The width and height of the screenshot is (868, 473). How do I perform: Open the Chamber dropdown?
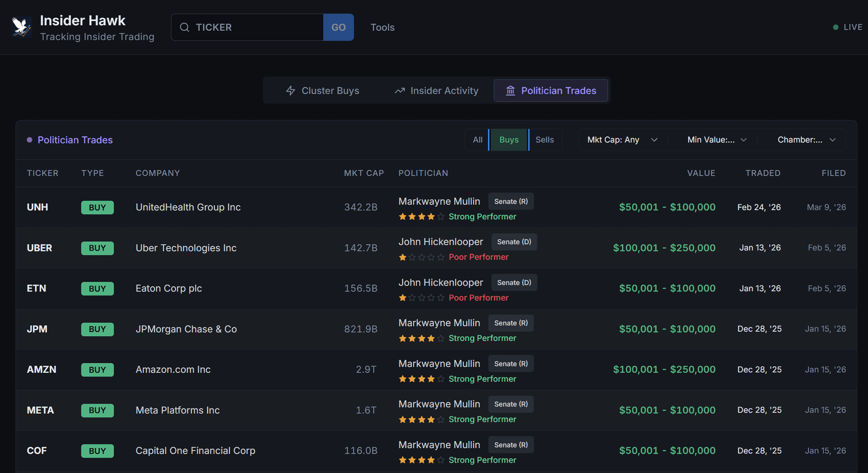(807, 140)
